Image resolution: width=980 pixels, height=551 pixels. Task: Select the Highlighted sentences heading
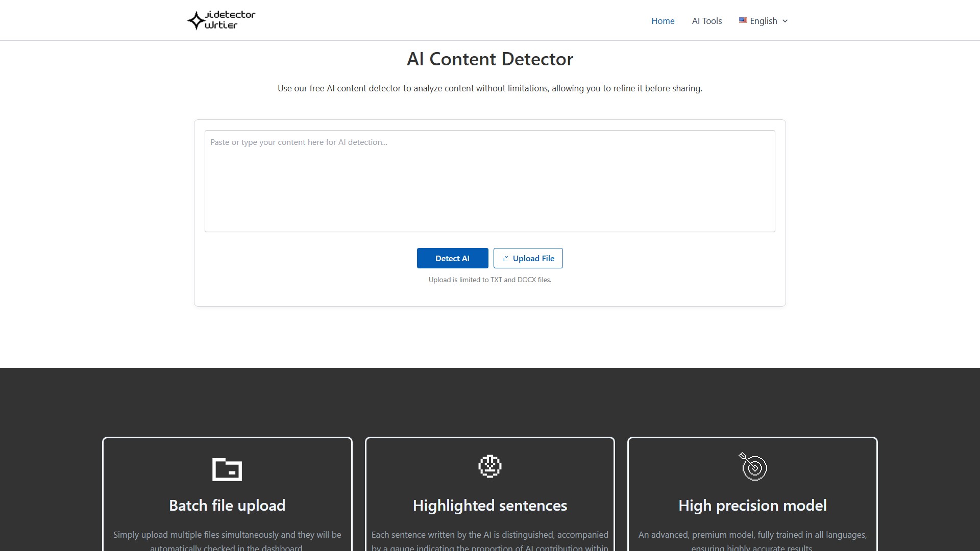click(489, 506)
